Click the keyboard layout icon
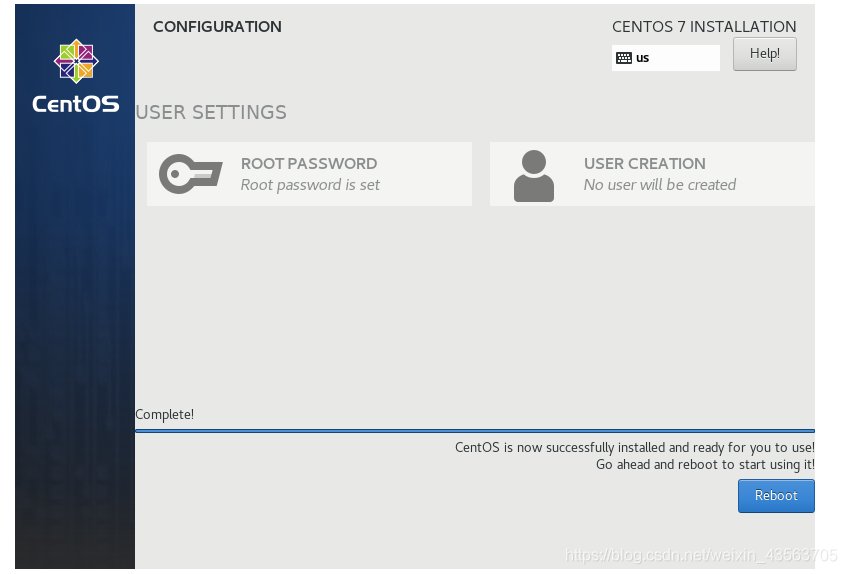 [624, 58]
